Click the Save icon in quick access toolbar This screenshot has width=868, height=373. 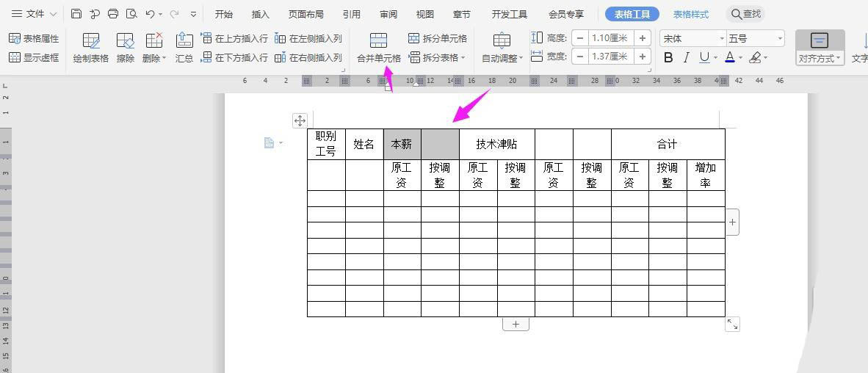[76, 14]
